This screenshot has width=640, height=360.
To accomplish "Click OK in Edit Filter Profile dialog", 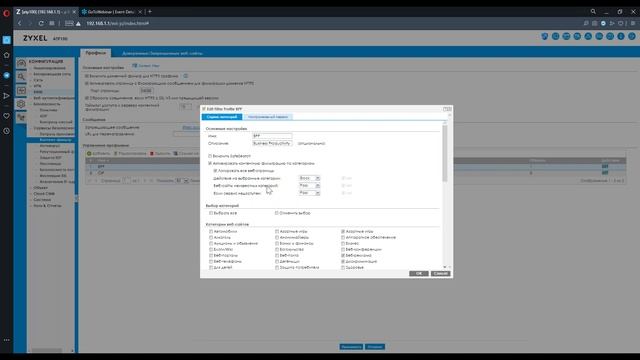I will pyautogui.click(x=419, y=273).
